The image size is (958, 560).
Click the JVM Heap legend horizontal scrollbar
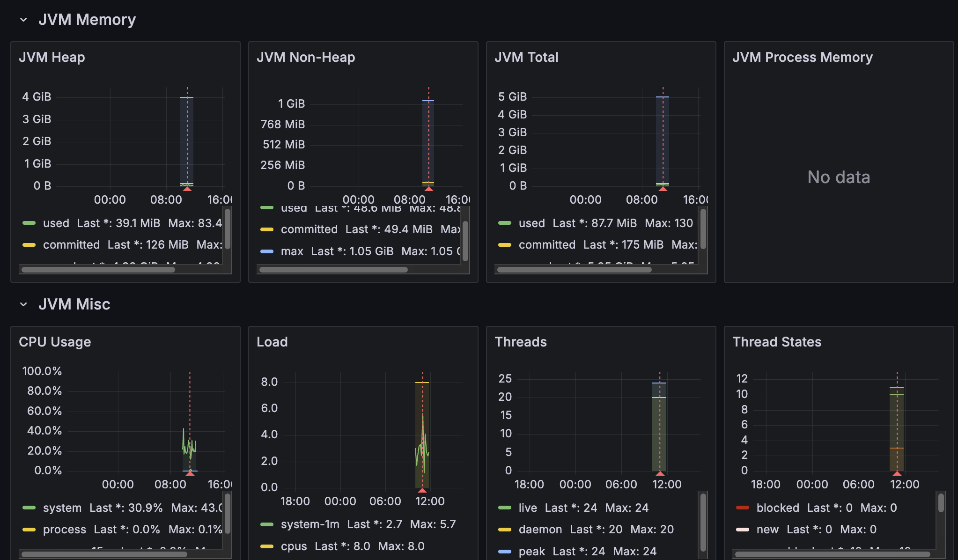98,270
